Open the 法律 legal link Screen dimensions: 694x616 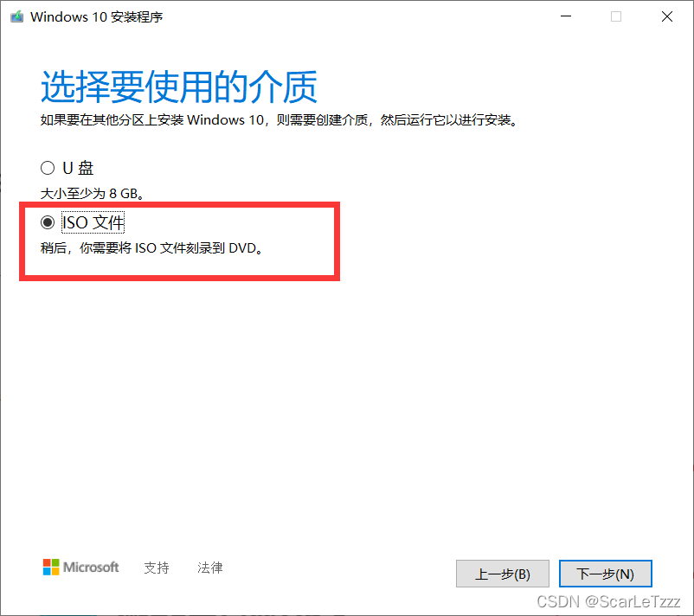tap(209, 568)
